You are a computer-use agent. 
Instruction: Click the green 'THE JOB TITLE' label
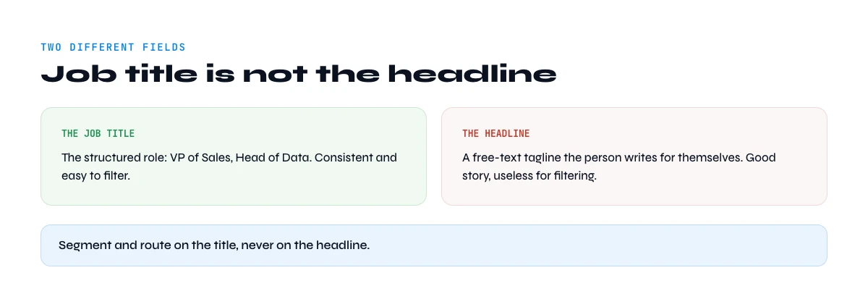point(98,134)
